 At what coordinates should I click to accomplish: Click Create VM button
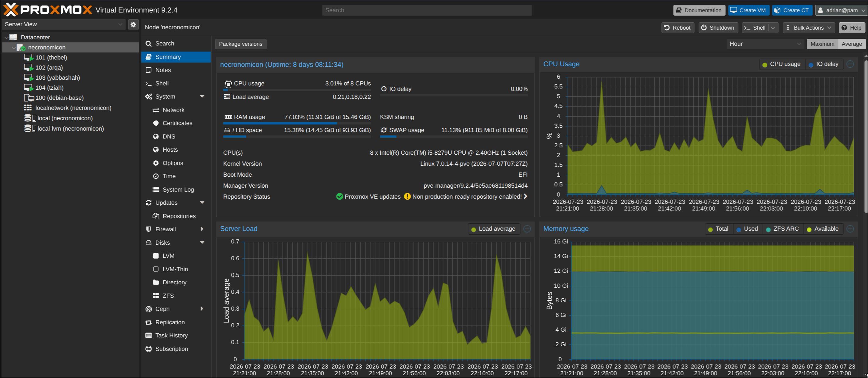749,10
